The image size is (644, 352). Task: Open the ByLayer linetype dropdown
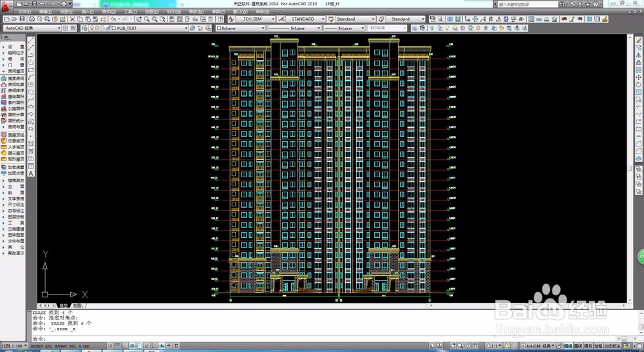tap(294, 28)
